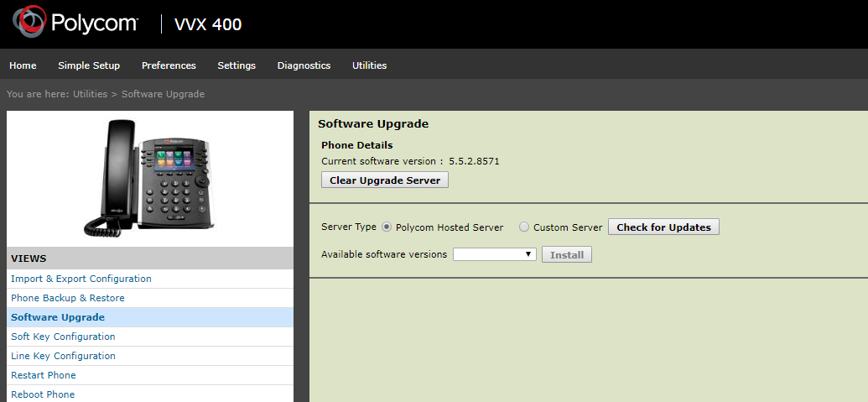Select Software Upgrade in Views list

click(x=58, y=317)
